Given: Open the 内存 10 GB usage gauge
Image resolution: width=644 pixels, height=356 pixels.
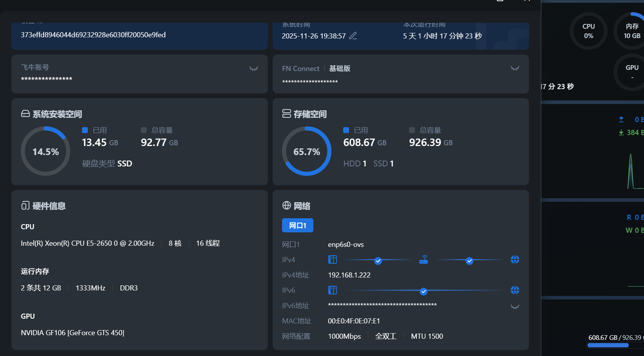Looking at the screenshot, I should pos(631,31).
